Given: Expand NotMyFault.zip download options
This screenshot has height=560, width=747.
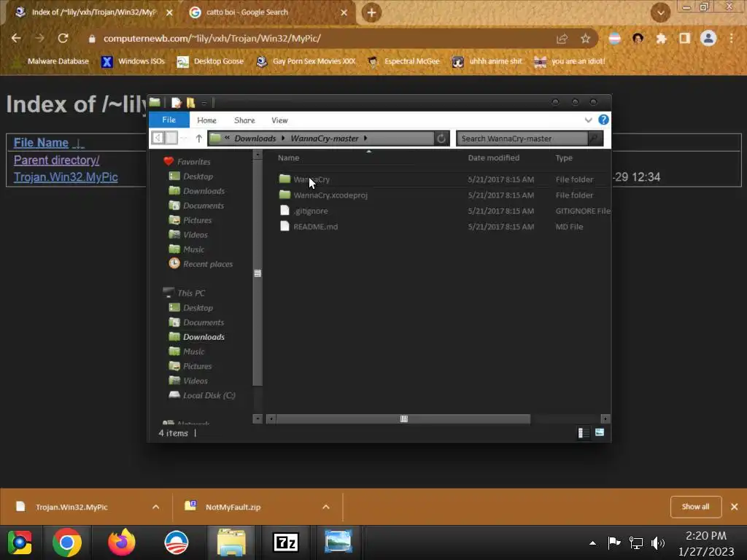Looking at the screenshot, I should [x=326, y=507].
